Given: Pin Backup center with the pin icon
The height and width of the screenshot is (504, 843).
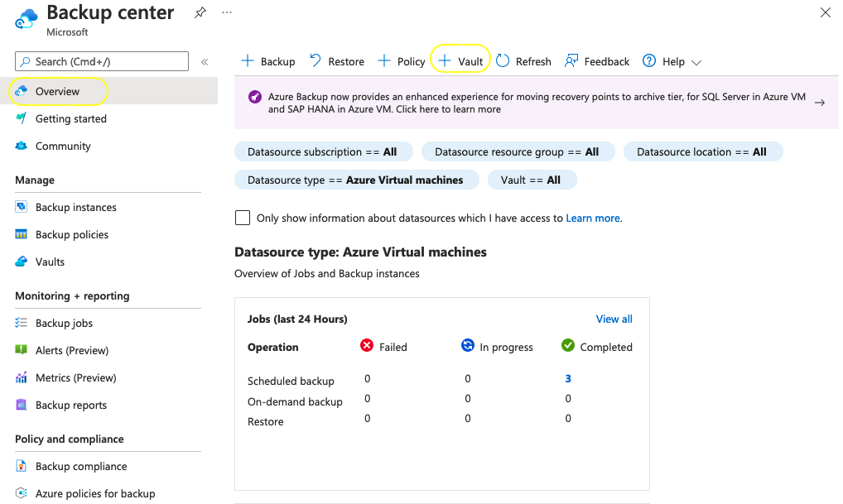Looking at the screenshot, I should (x=200, y=12).
